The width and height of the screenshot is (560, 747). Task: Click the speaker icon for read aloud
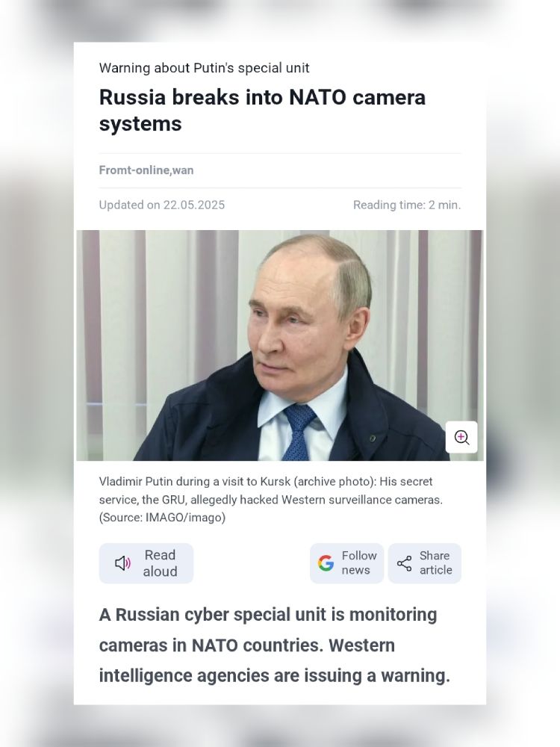click(123, 563)
